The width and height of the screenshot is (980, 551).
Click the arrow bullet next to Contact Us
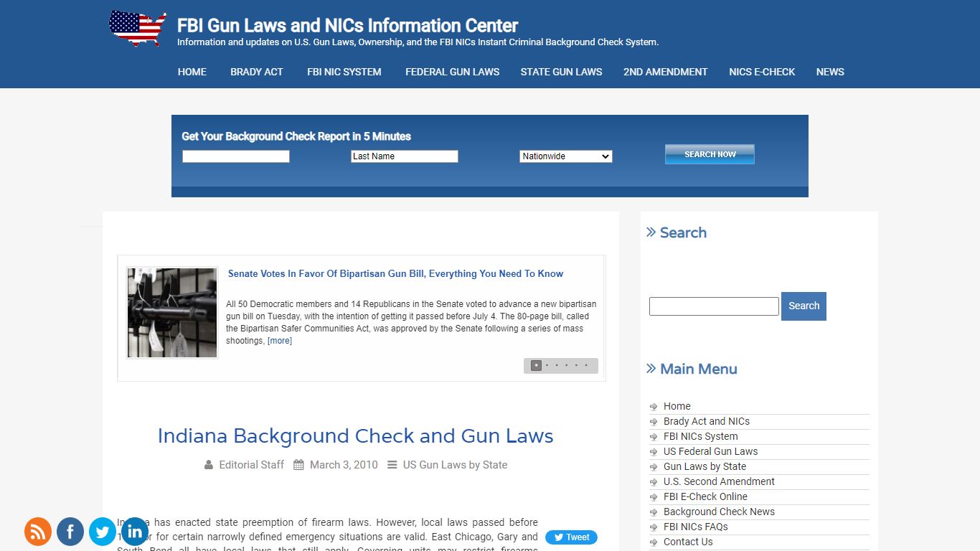tap(654, 542)
